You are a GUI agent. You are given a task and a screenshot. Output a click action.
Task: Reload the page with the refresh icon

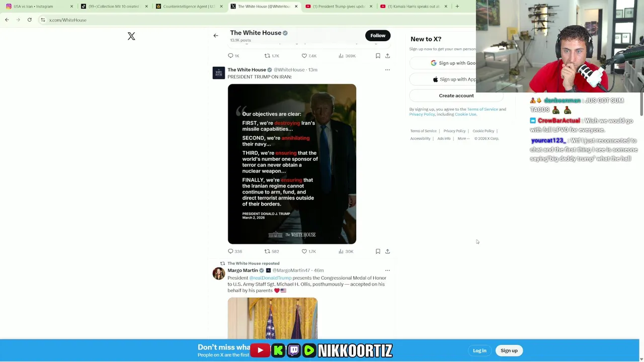click(30, 20)
